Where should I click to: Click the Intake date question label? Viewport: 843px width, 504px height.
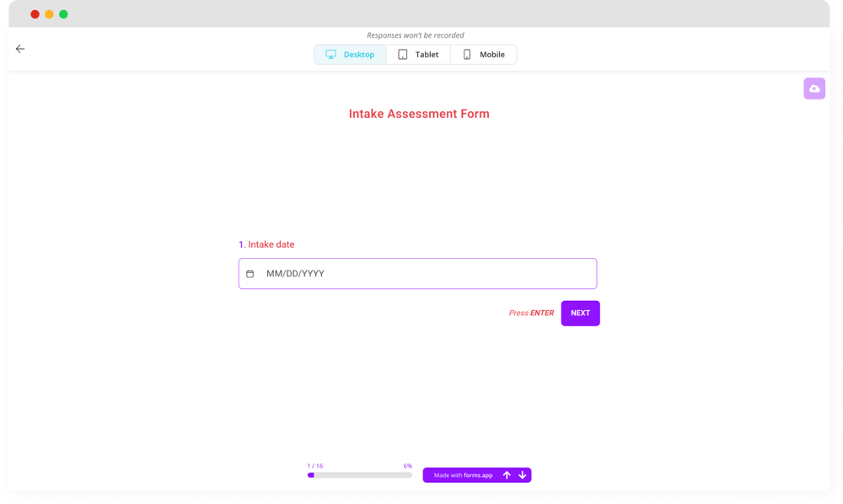tap(267, 244)
